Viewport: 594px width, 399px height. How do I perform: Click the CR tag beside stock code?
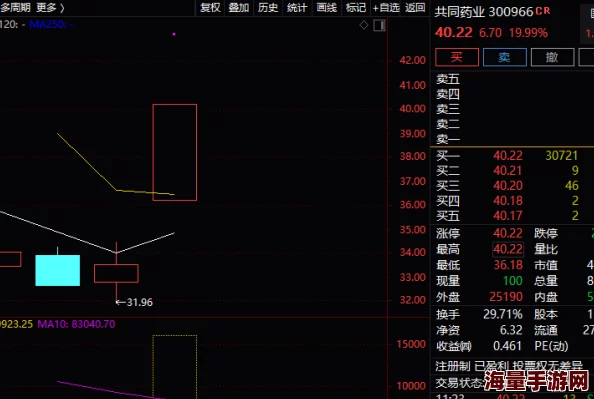pyautogui.click(x=543, y=11)
